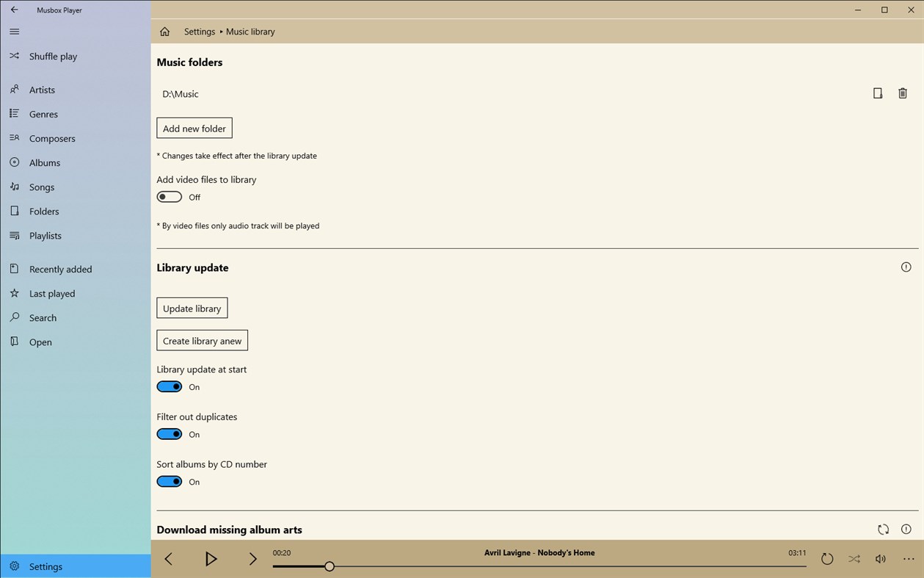This screenshot has width=924, height=578.
Task: Disable Sort albums by CD number
Action: pyautogui.click(x=169, y=481)
